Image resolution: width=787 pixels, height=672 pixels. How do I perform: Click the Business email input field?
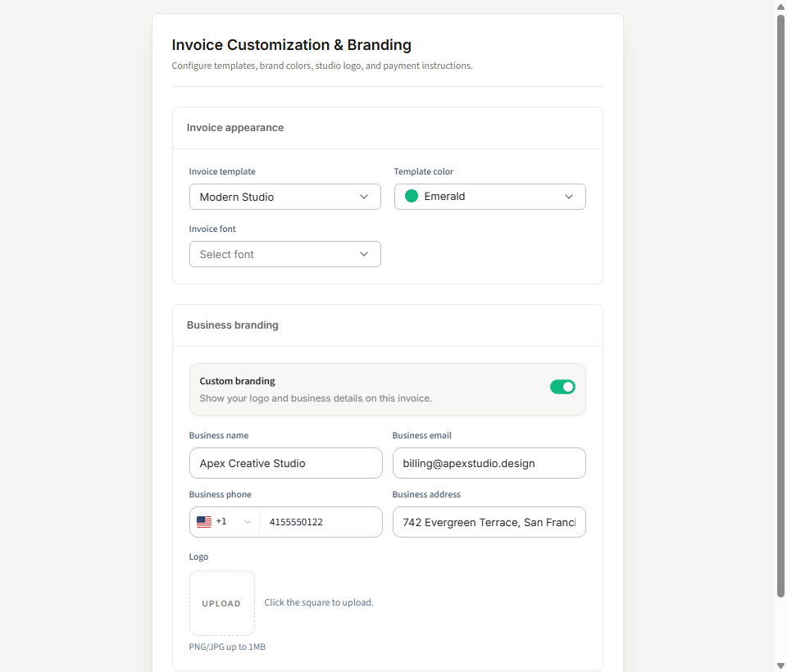coord(489,463)
